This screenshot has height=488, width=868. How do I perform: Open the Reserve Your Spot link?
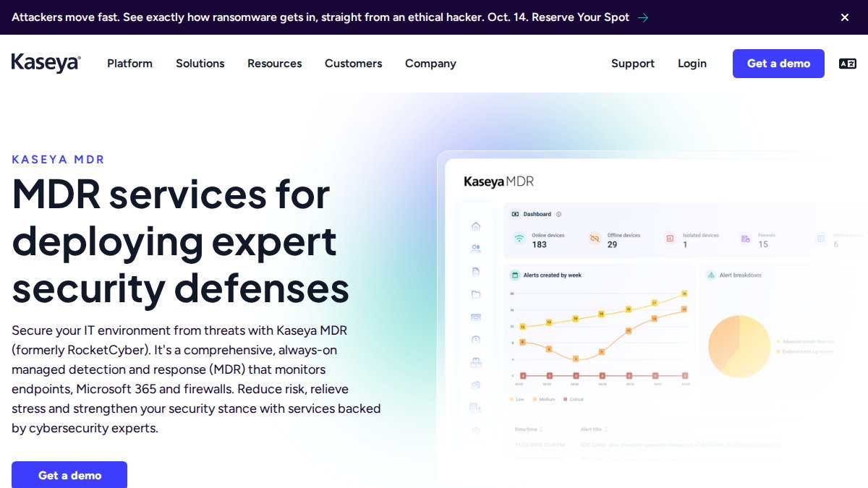tap(580, 17)
